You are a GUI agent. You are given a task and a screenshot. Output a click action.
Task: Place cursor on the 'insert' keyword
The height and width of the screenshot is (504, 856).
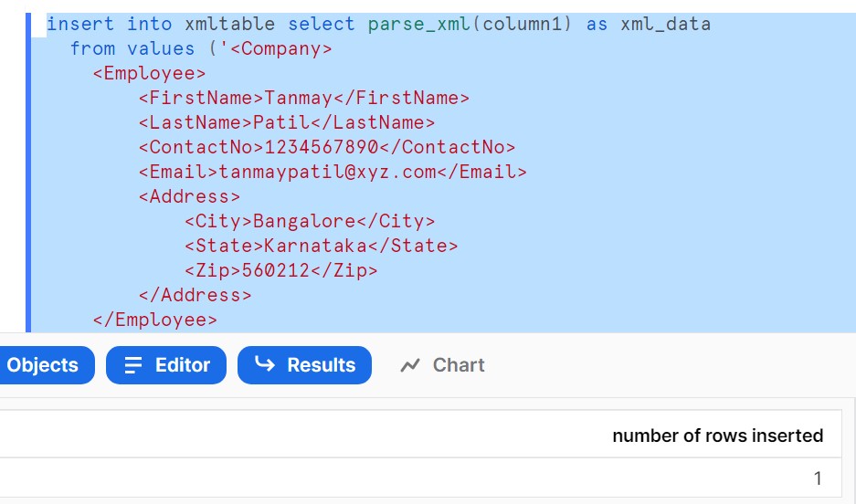point(80,24)
